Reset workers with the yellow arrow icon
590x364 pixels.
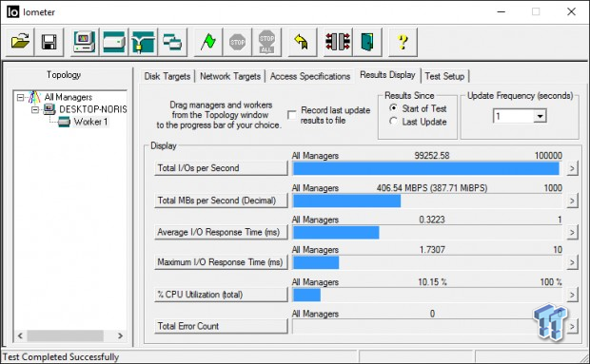pos(303,42)
